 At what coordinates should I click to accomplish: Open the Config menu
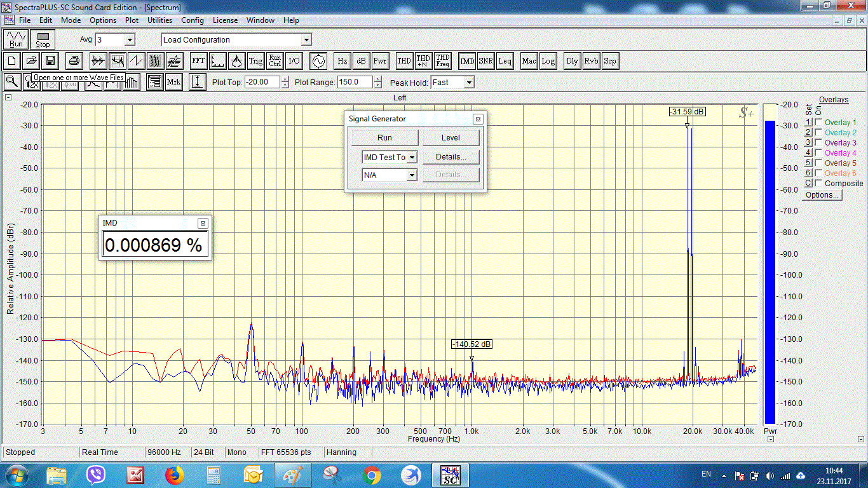193,20
